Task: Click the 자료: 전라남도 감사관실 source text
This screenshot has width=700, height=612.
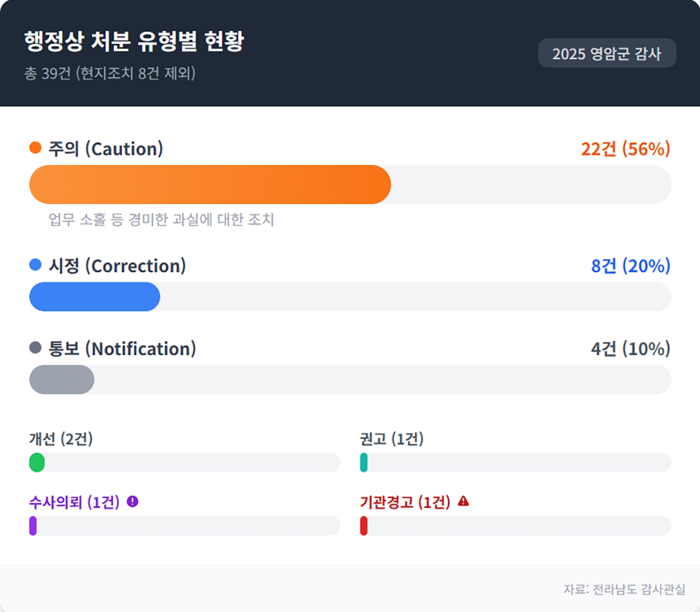Action: coord(624,589)
